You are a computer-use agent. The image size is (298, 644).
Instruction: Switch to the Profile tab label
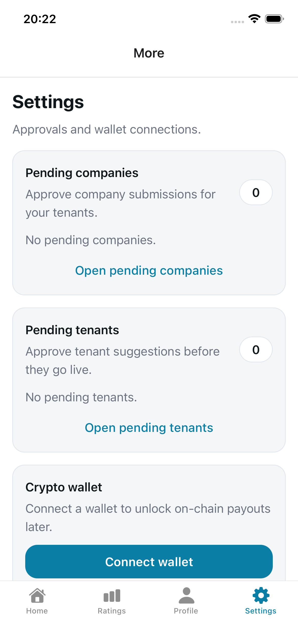pos(186,611)
